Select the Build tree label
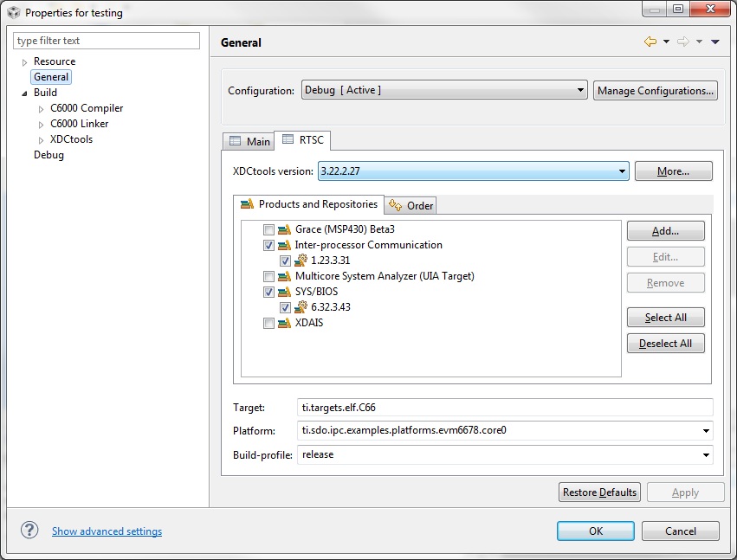737x560 pixels. point(45,93)
